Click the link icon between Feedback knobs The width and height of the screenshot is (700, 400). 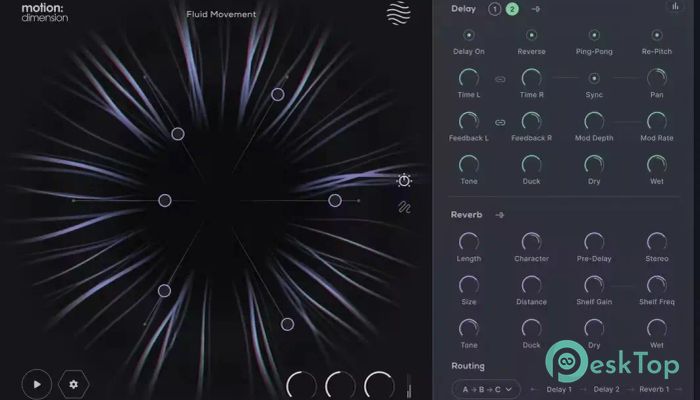tap(500, 122)
